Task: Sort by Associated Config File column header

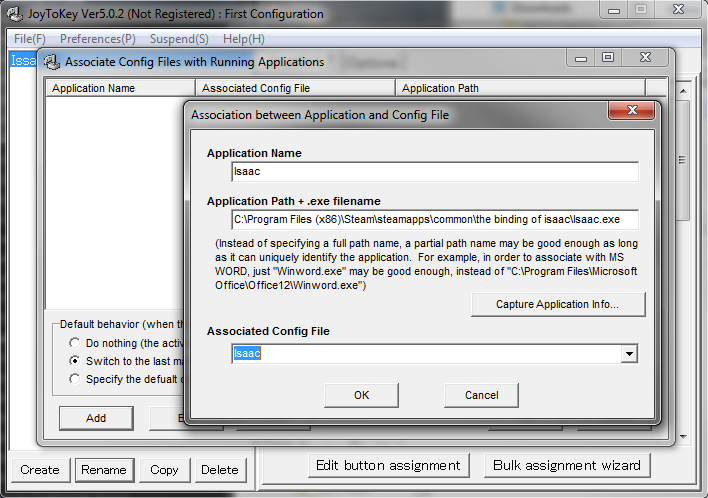Action: pos(295,88)
